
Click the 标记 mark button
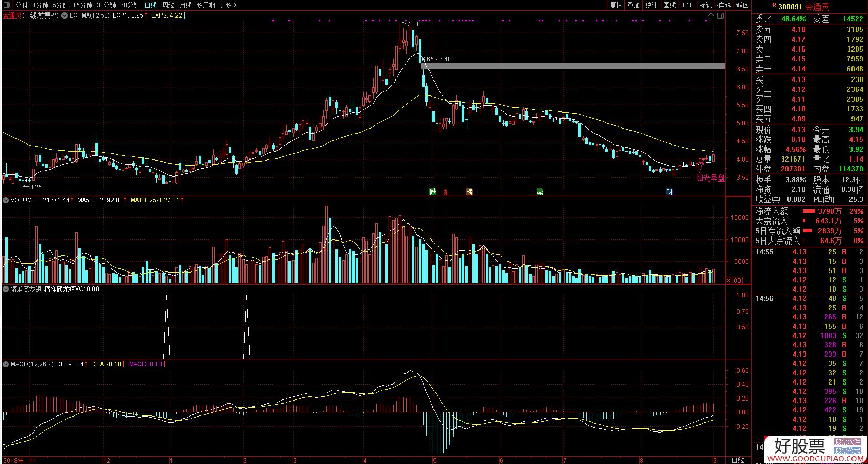(705, 5)
